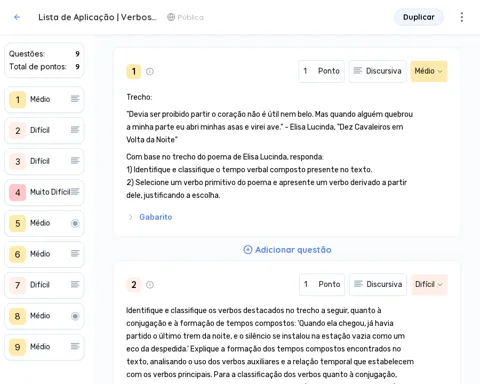Select question 1 Médio in sidebar
This screenshot has width=480, height=384.
tap(44, 99)
